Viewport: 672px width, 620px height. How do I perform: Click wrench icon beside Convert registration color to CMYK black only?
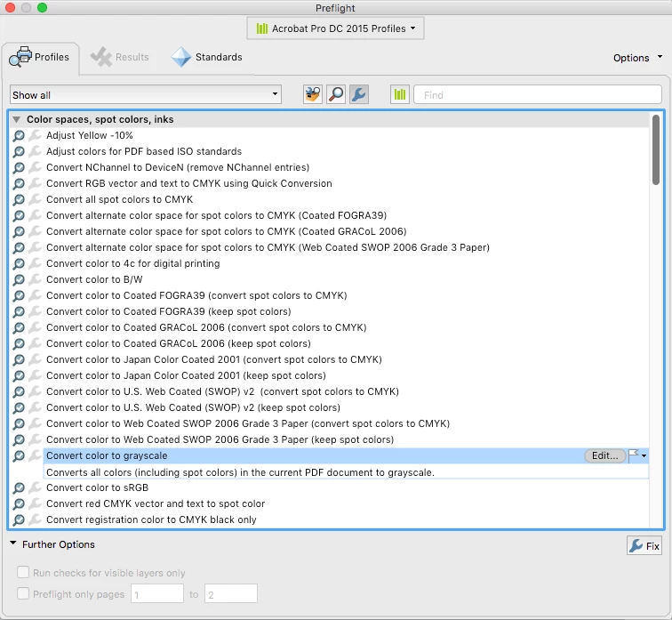pos(35,519)
